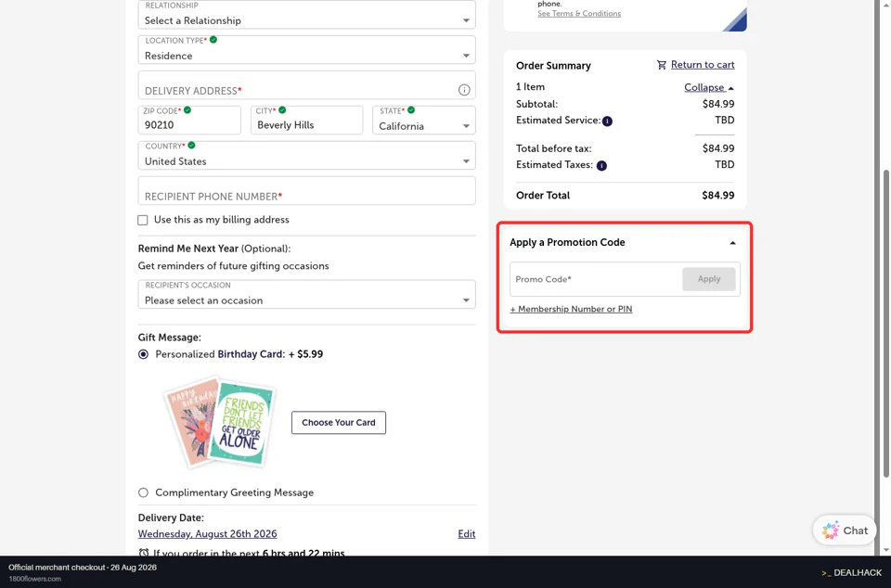This screenshot has width=891, height=588.
Task: Click the Wednesday, August 26th 2026 date link
Action: [x=207, y=533]
